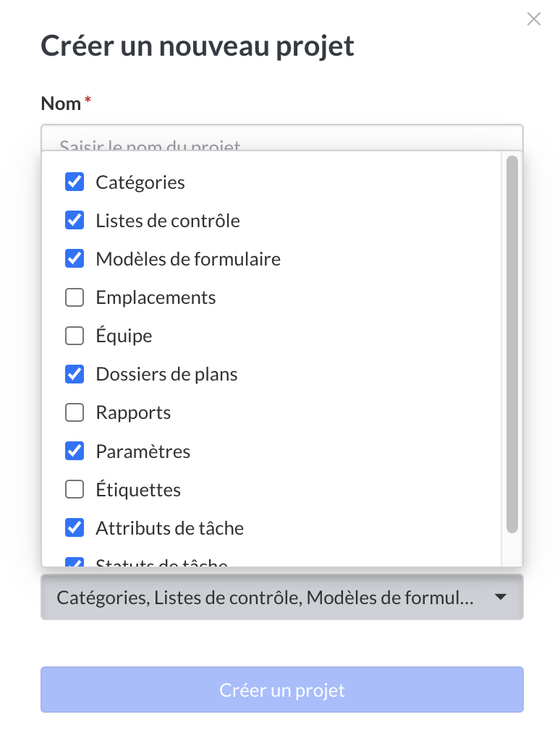Enable the Étiquettes checkbox

(x=75, y=490)
